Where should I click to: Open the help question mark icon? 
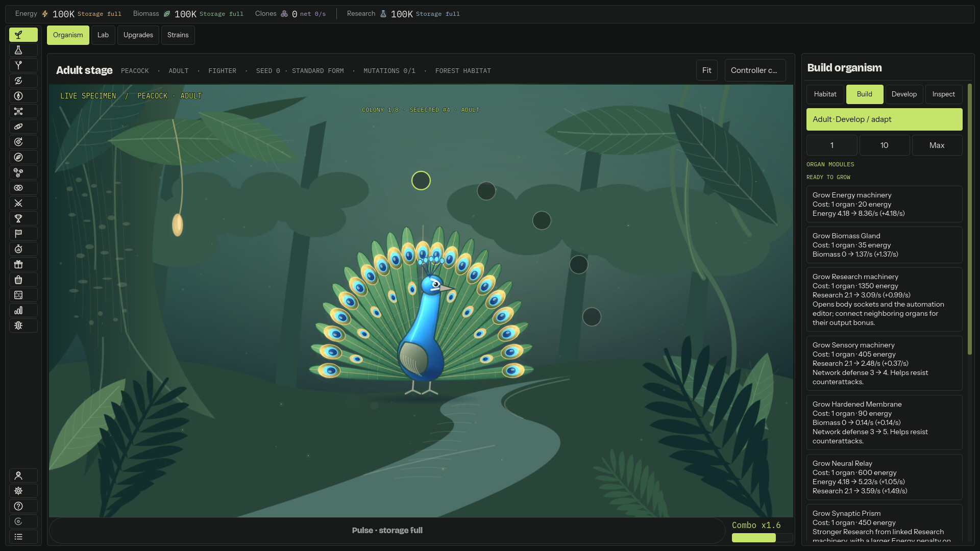(23, 506)
